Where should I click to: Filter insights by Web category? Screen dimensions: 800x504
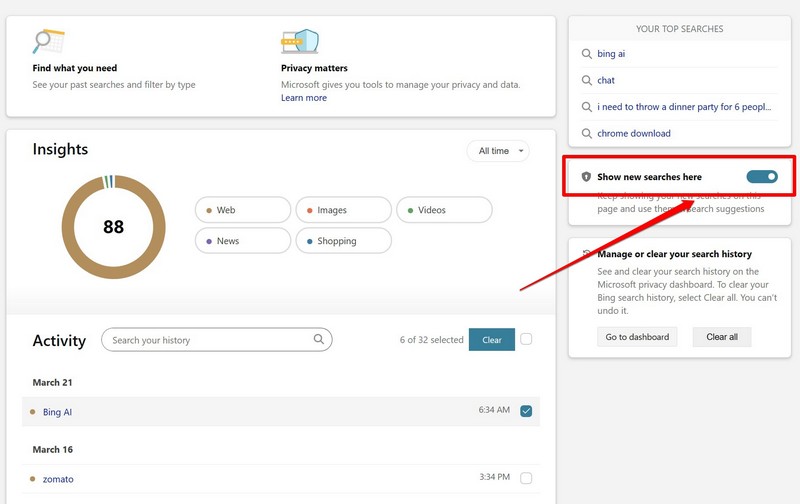(243, 210)
